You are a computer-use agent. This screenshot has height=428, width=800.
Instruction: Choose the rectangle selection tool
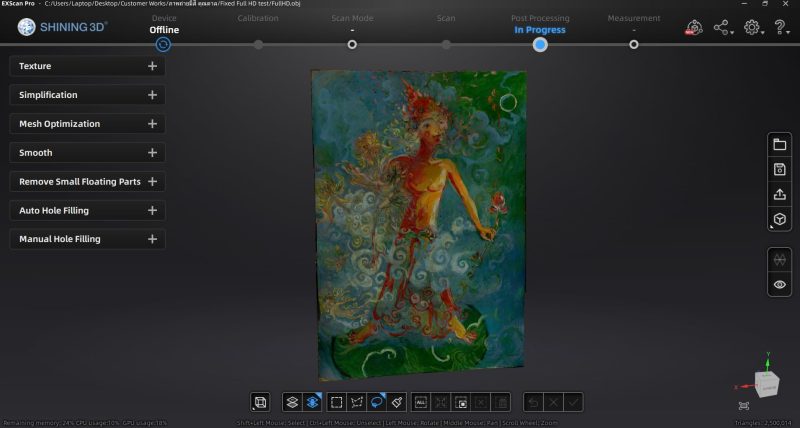coord(336,402)
